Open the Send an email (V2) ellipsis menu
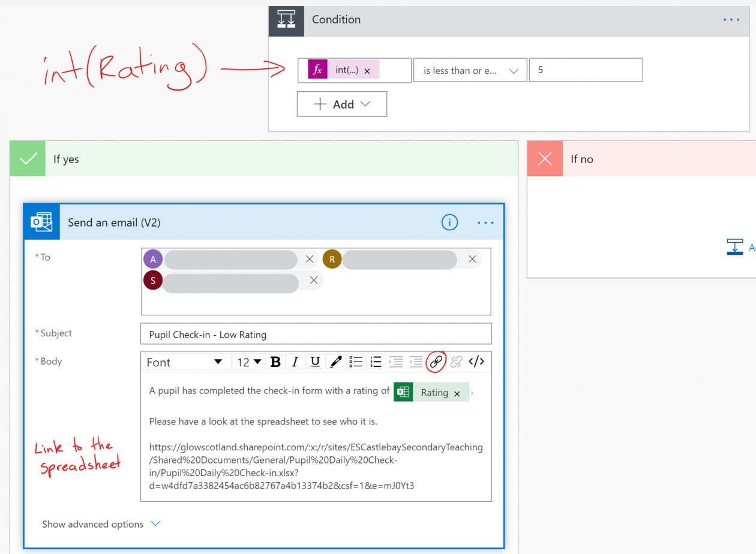The height and width of the screenshot is (554, 756). coord(485,222)
